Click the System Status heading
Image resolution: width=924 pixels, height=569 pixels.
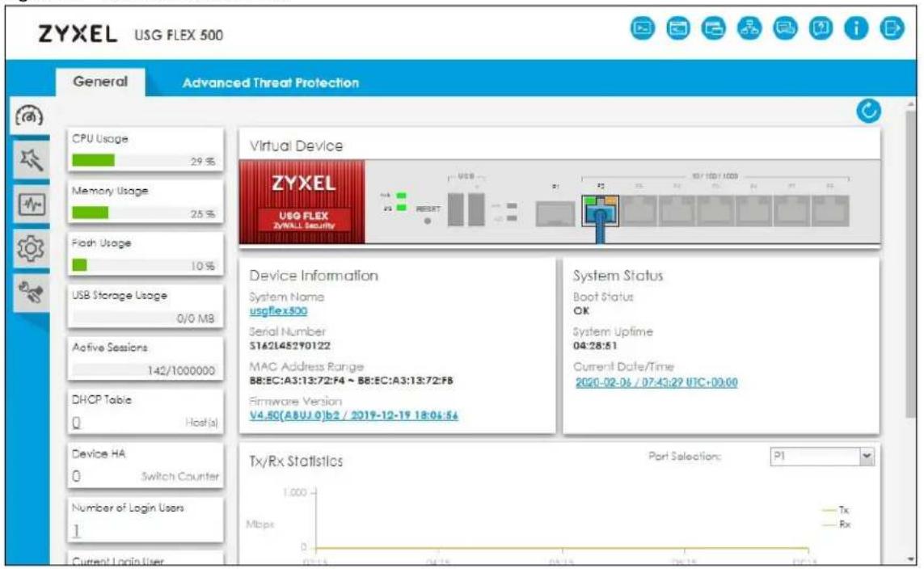click(618, 275)
